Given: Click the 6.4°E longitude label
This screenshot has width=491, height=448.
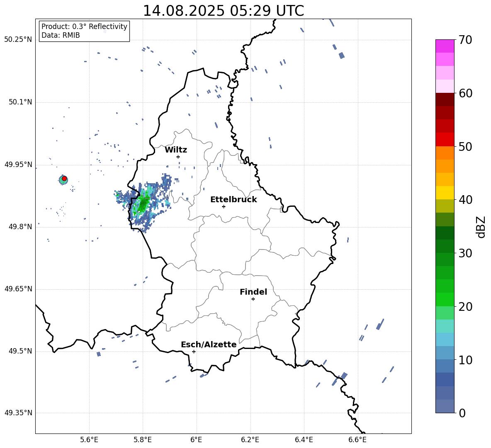Looking at the screenshot, I should (304, 440).
